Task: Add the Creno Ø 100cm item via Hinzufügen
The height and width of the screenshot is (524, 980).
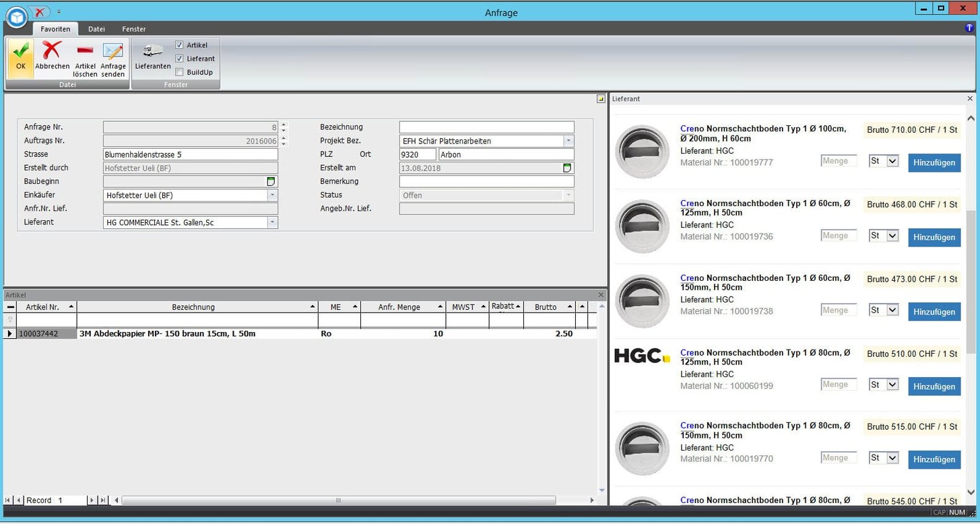Action: 934,162
